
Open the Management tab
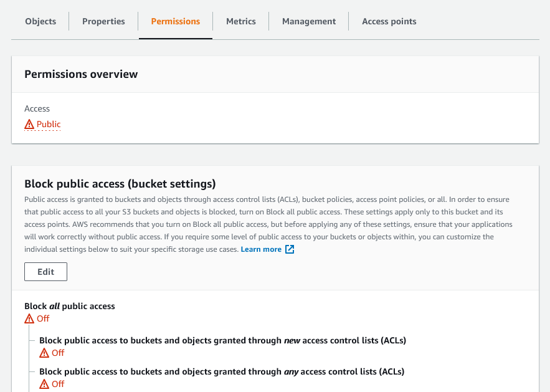(309, 21)
